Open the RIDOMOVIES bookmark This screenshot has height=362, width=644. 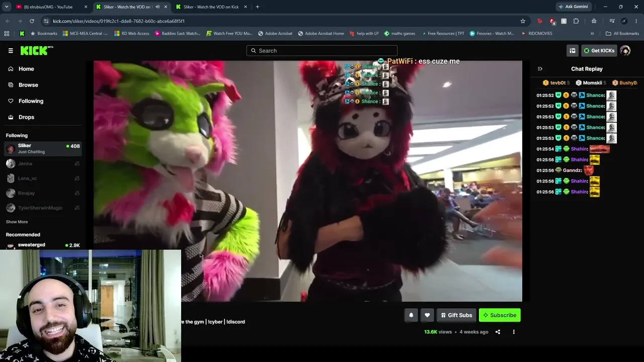[537, 34]
